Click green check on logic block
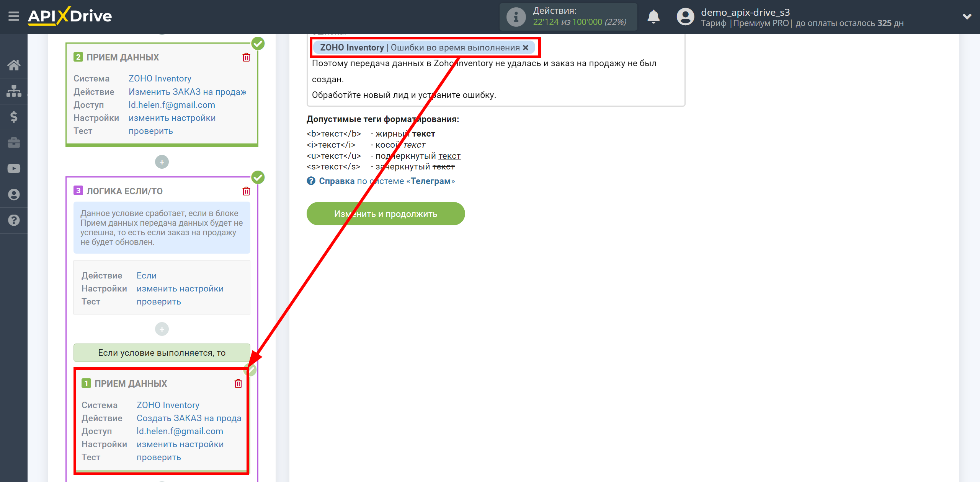The height and width of the screenshot is (482, 980). coord(258,177)
